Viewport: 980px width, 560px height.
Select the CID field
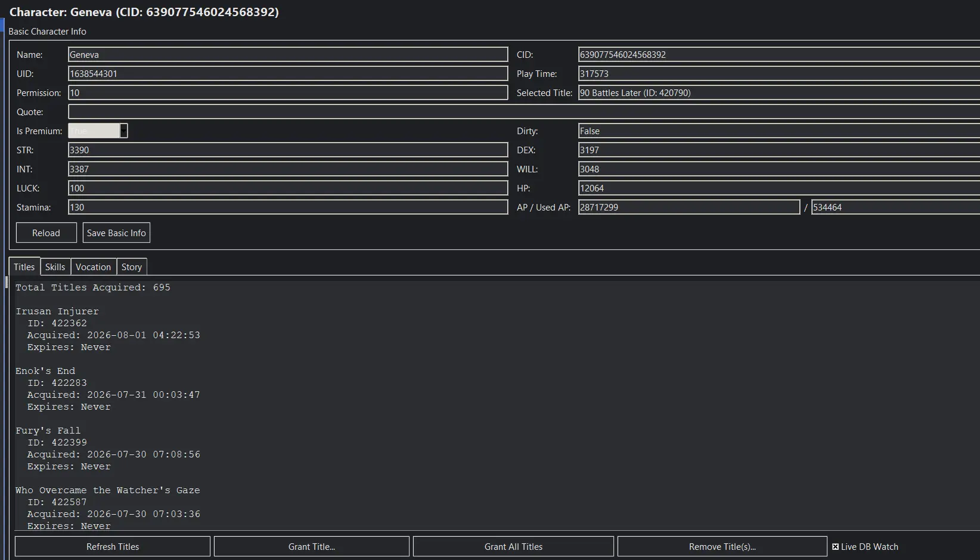tap(779, 54)
